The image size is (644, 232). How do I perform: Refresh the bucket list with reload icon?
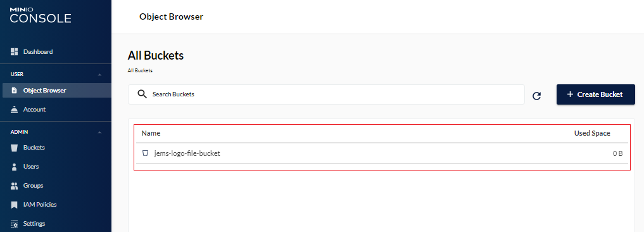[x=536, y=96]
